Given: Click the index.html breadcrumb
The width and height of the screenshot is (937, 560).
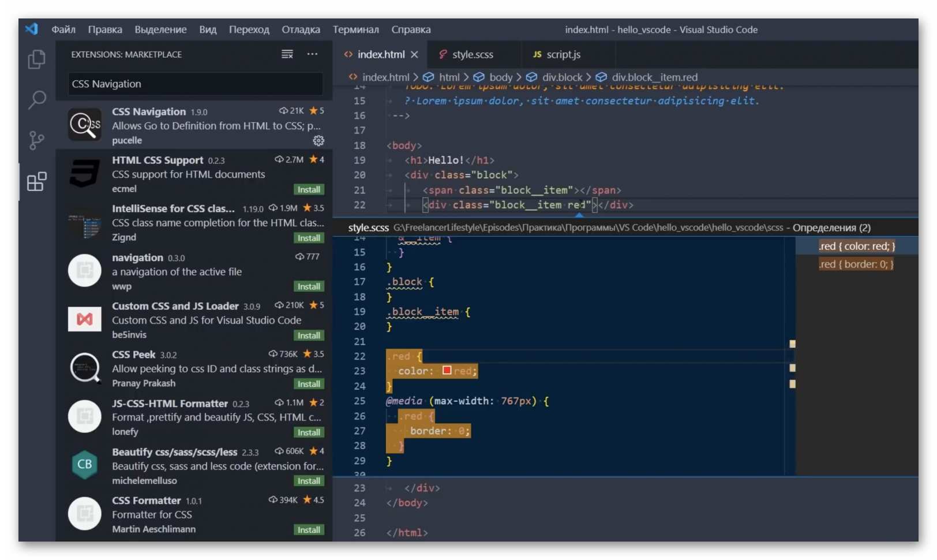Looking at the screenshot, I should (385, 77).
